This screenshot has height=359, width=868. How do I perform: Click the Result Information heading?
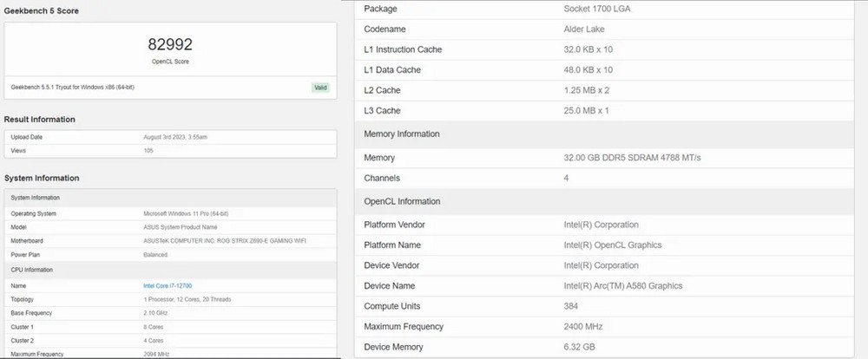39,119
